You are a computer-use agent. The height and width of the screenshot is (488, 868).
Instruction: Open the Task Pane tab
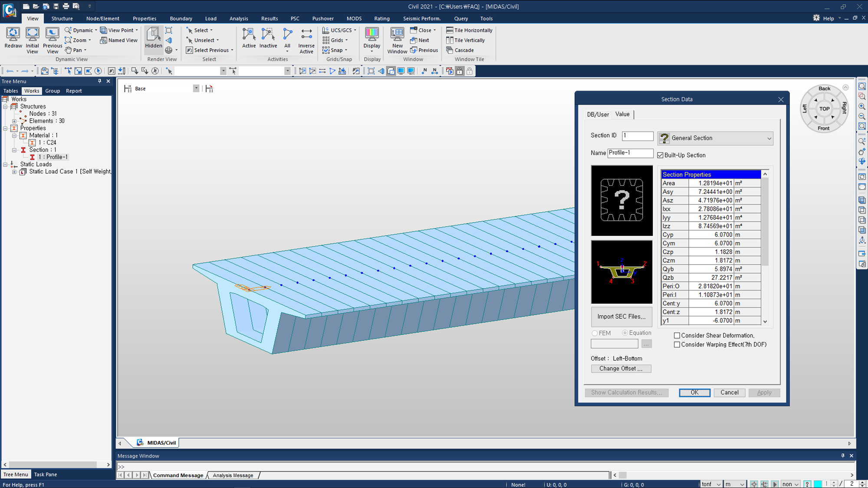pos(46,475)
